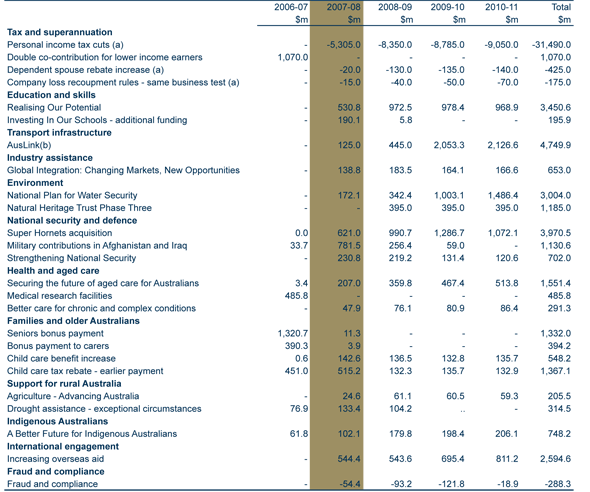Select 'Agriculture - Advancing Australia' label
This screenshot has width=590, height=492.
[x=73, y=396]
